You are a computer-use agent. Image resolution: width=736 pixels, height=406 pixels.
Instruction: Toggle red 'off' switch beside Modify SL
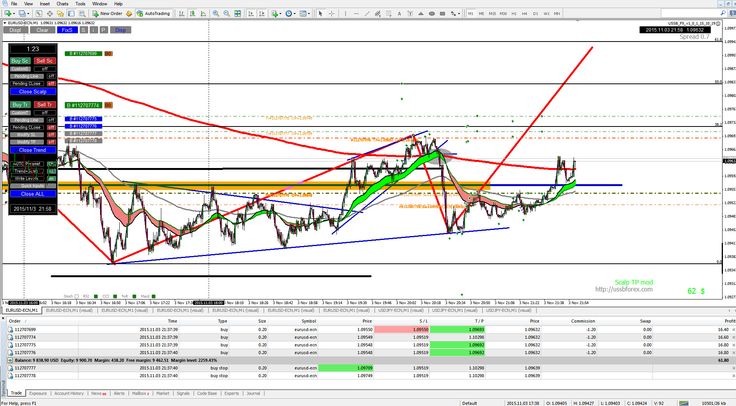52,135
